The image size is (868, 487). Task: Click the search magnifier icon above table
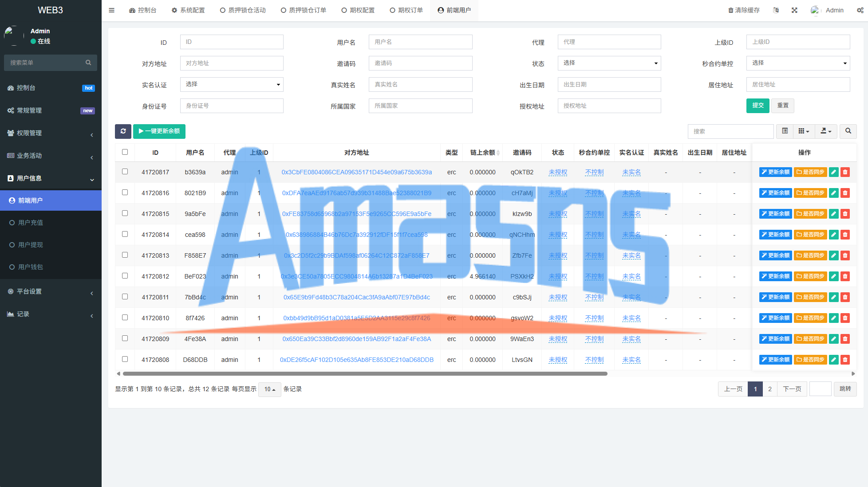pos(848,131)
